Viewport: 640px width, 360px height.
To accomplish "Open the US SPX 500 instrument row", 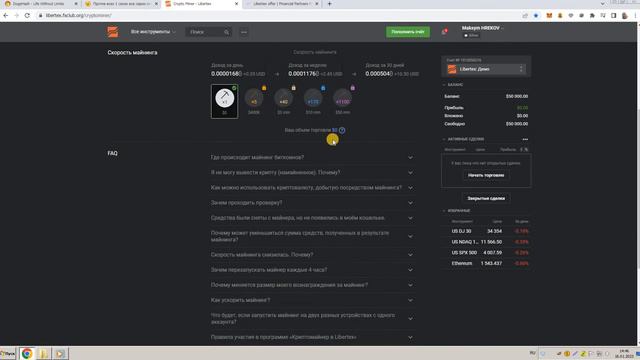I will (486, 253).
